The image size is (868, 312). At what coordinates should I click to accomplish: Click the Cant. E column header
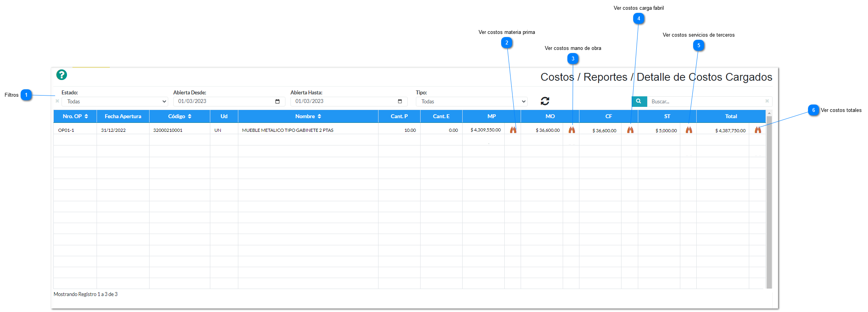[441, 116]
